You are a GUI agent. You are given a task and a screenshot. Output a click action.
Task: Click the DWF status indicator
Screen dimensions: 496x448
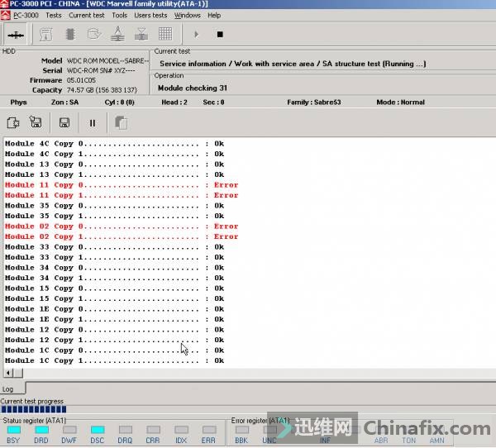coord(69,430)
